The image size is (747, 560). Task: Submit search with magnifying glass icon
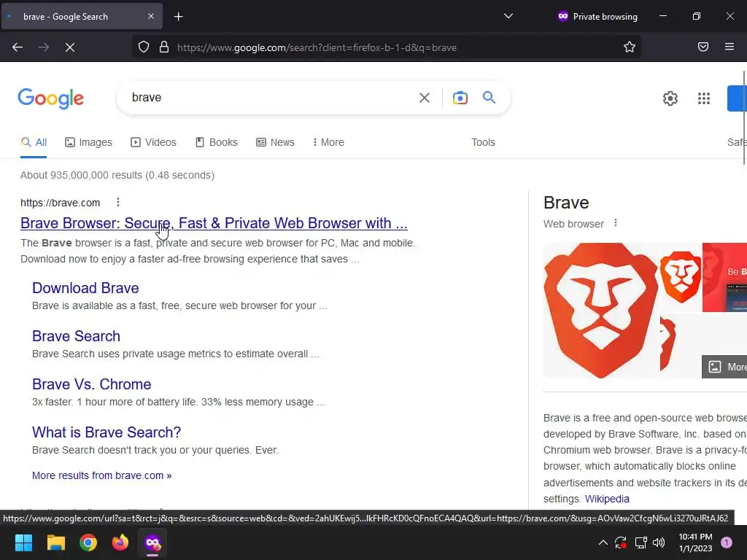(x=489, y=98)
